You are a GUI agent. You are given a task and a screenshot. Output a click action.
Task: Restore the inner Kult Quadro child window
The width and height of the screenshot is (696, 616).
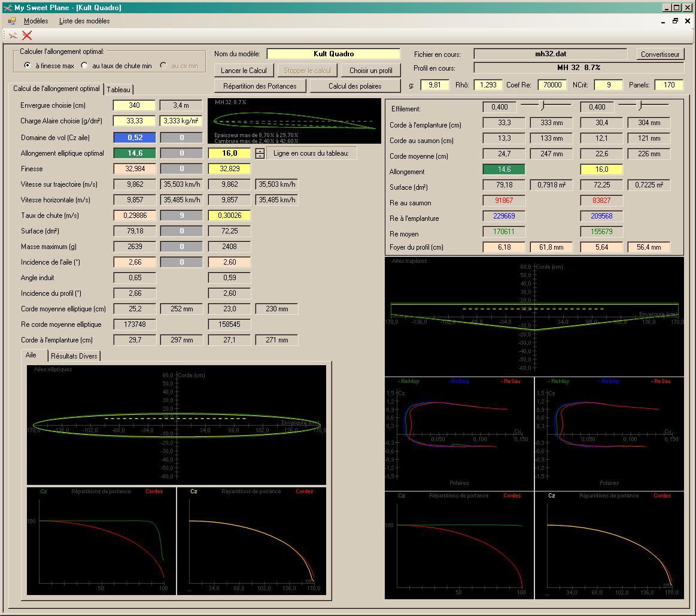tap(676, 21)
